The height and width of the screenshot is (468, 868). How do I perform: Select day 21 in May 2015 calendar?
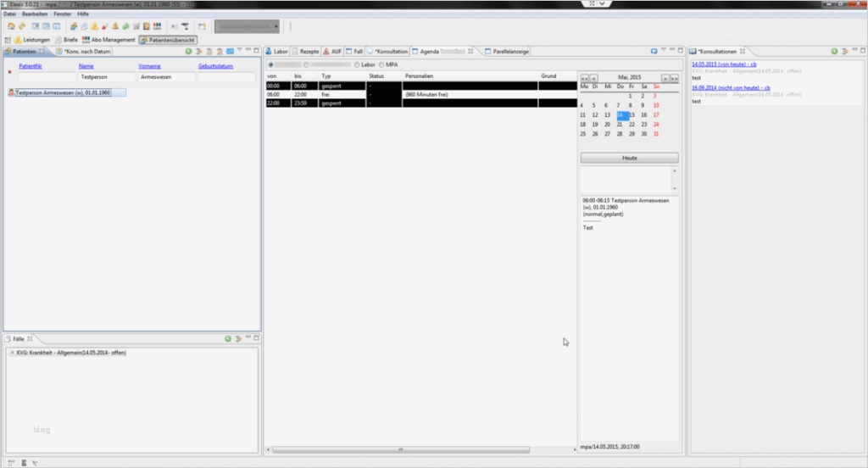pyautogui.click(x=620, y=125)
